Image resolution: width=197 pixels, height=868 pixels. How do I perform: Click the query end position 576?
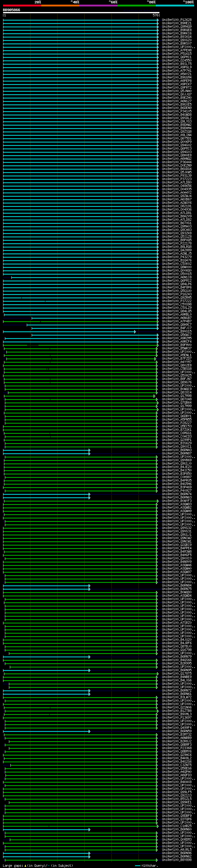(x=155, y=15)
